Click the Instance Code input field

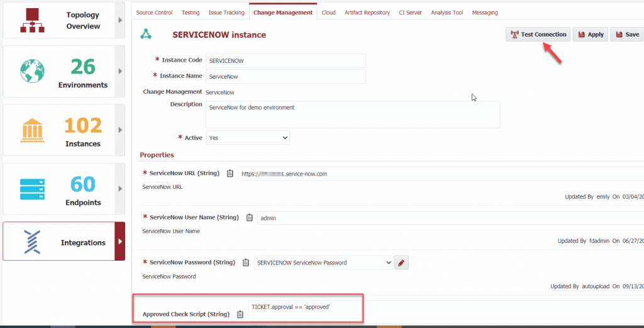(286, 60)
